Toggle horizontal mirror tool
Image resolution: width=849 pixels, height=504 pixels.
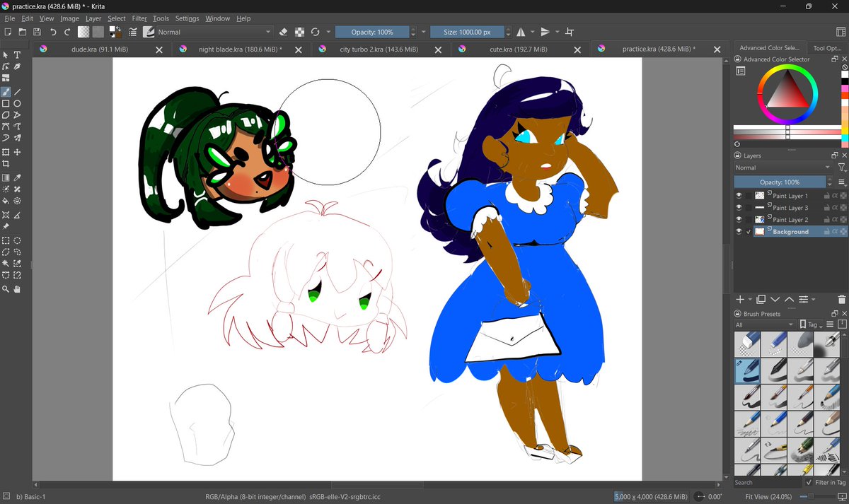click(521, 32)
